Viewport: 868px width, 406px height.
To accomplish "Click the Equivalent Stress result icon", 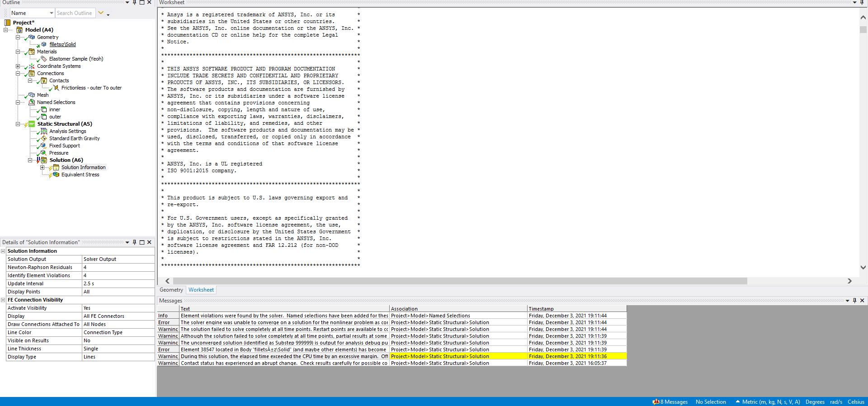I will pos(56,175).
